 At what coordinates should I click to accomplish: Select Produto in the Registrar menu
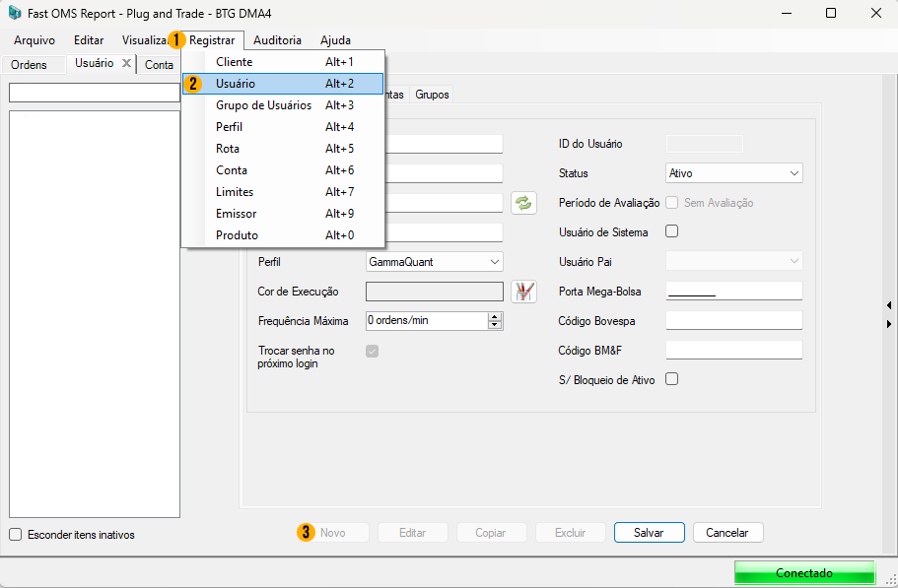283,235
